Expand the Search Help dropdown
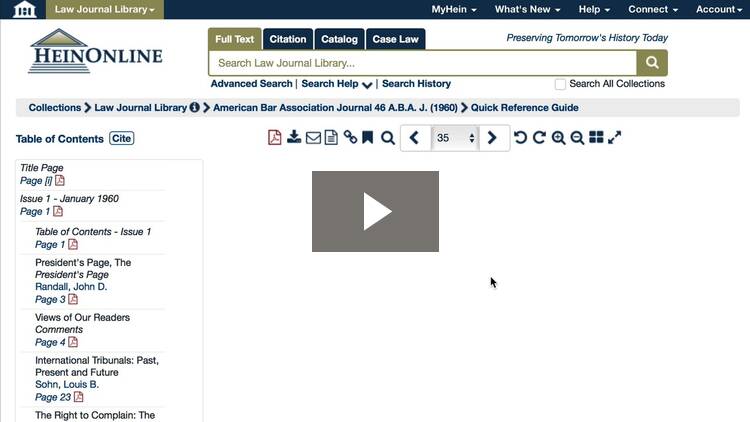 click(x=337, y=84)
